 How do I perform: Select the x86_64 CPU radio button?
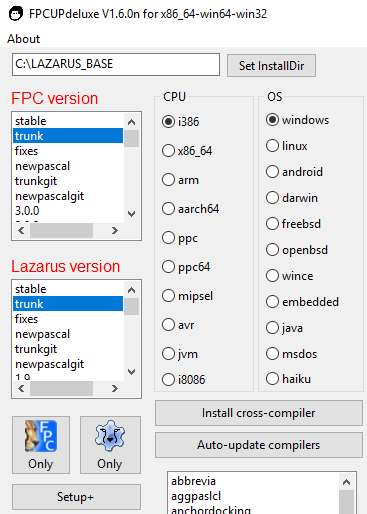point(187,151)
